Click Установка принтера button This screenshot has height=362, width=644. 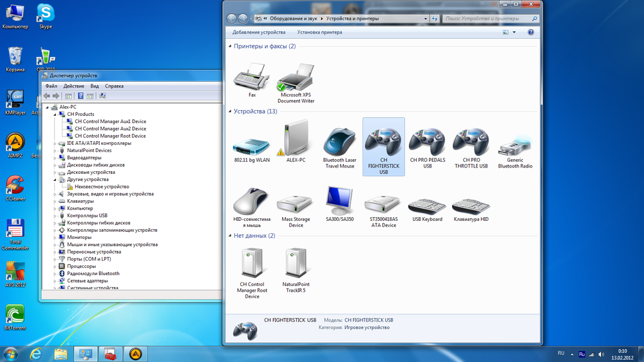[x=319, y=32]
